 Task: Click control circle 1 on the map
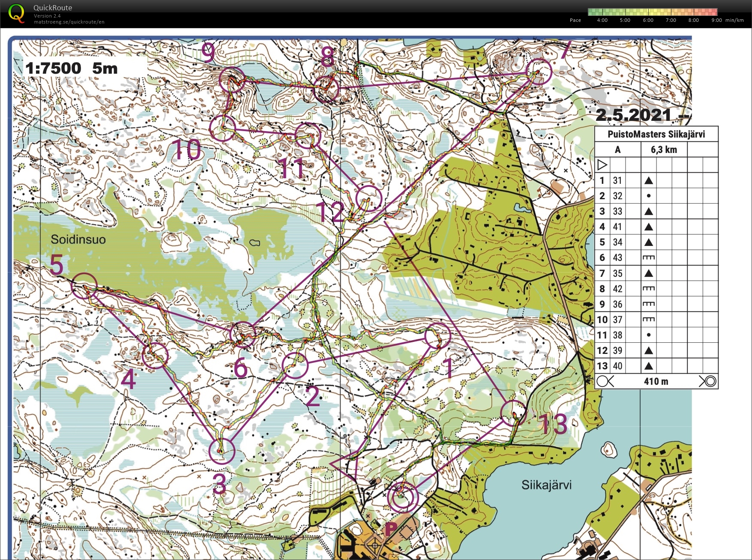pyautogui.click(x=437, y=336)
